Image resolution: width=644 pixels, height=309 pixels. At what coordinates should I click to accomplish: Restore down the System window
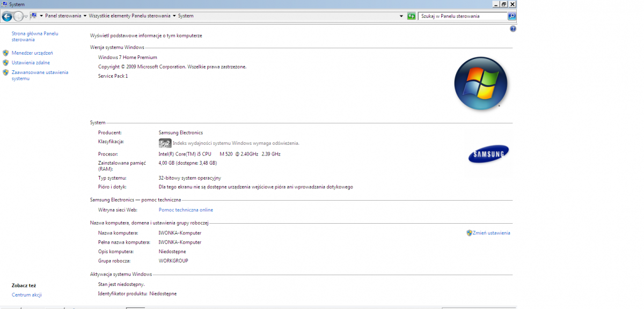pyautogui.click(x=503, y=4)
